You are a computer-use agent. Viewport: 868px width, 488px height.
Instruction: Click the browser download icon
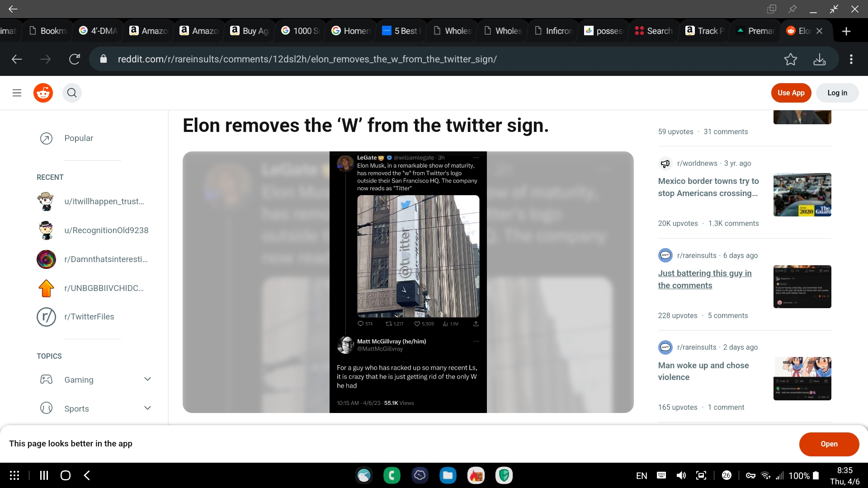[x=819, y=59]
